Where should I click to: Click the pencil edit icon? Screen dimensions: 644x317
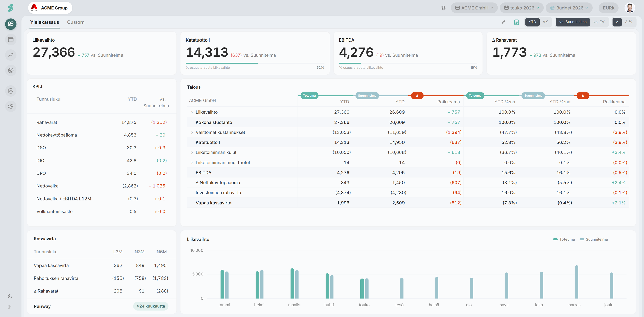(x=503, y=22)
